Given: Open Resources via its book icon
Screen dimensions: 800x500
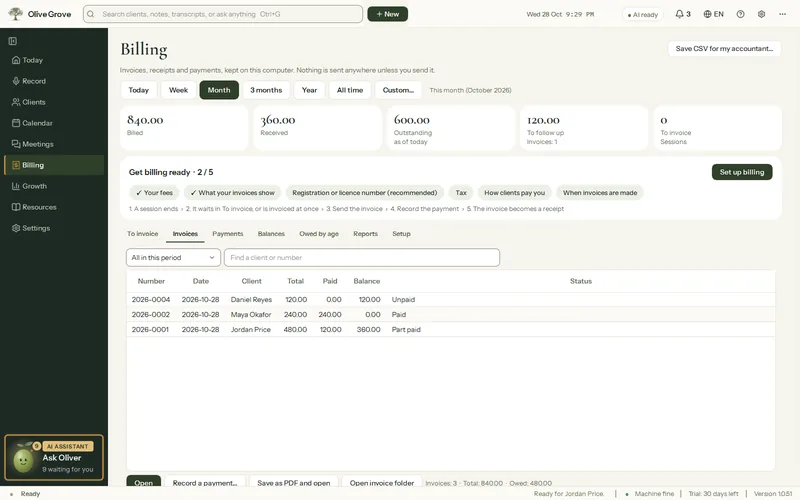Looking at the screenshot, I should coord(16,207).
